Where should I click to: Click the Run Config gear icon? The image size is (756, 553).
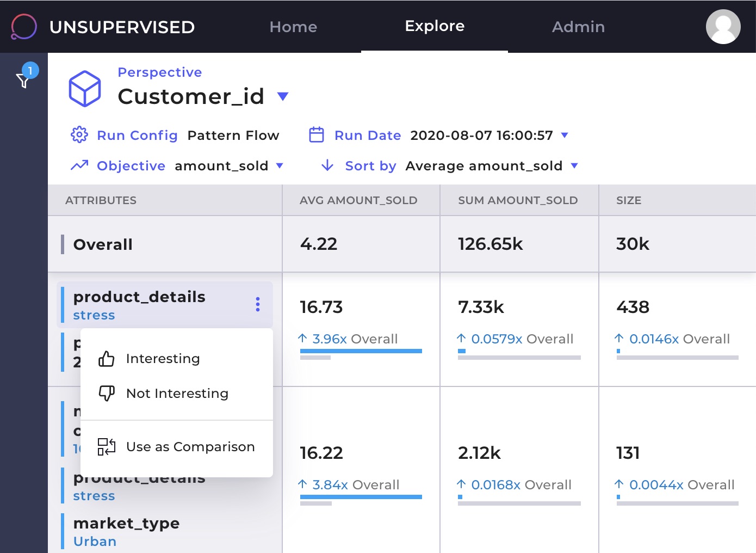click(79, 134)
